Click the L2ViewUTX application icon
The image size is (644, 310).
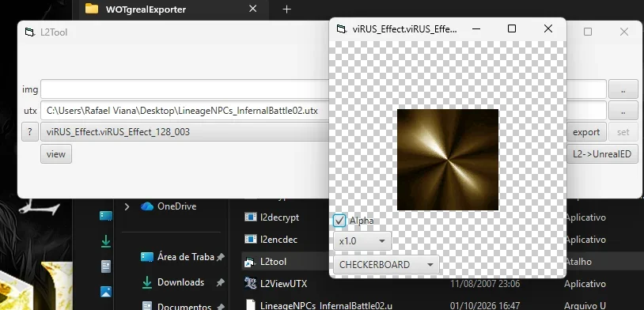coord(250,283)
